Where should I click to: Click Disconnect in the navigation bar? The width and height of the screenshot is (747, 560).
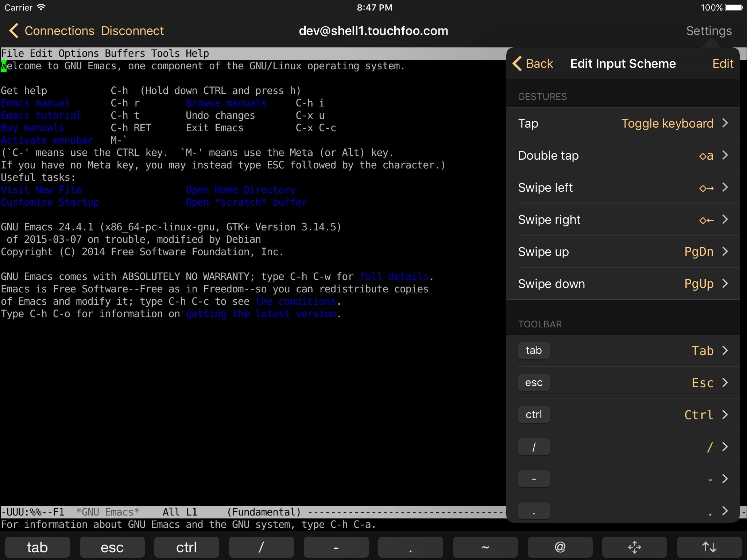point(132,31)
